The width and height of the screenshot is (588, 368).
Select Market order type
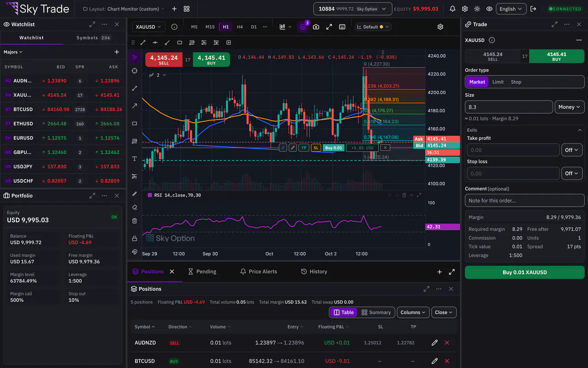click(x=477, y=82)
